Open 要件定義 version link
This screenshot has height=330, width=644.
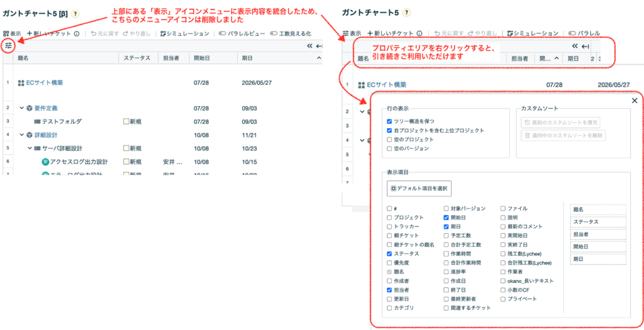pyautogui.click(x=45, y=108)
